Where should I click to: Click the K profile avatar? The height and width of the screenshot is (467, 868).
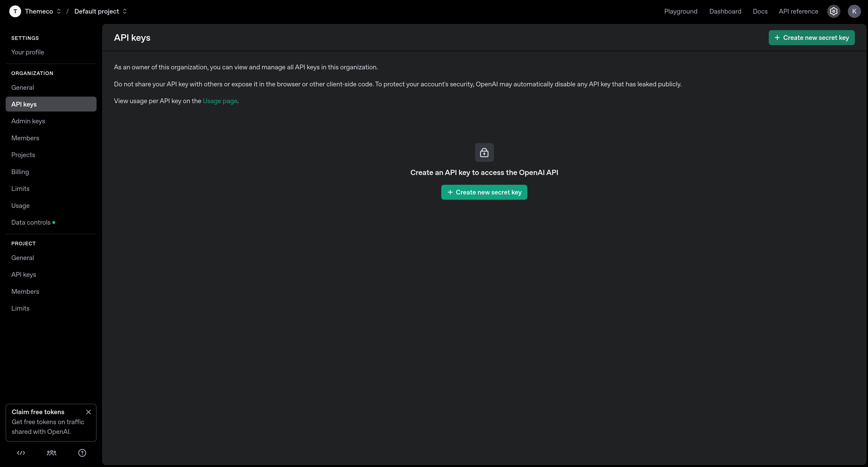(855, 11)
